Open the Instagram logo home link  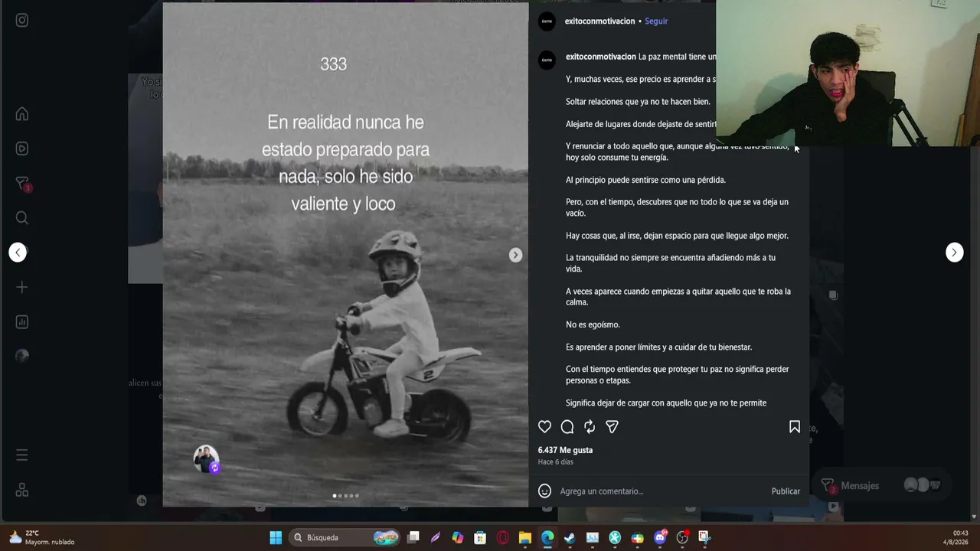(x=22, y=21)
